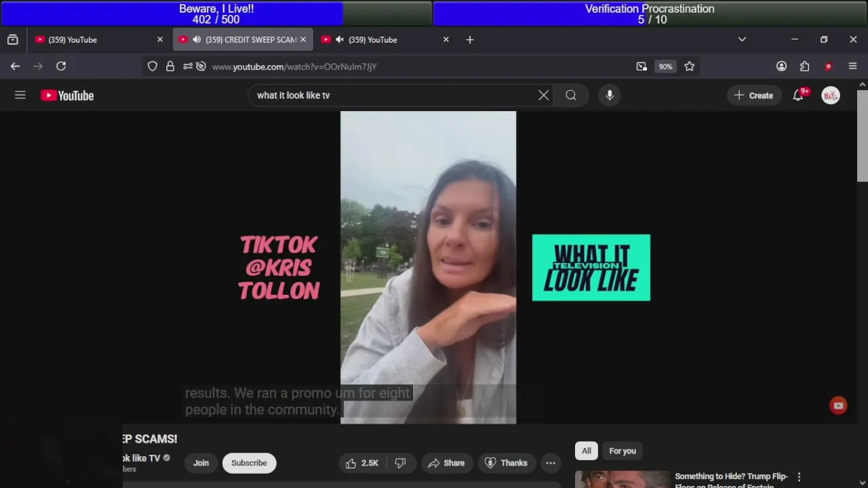Image resolution: width=868 pixels, height=488 pixels.
Task: Switch to the first (359) YouTube tab
Action: tap(99, 40)
